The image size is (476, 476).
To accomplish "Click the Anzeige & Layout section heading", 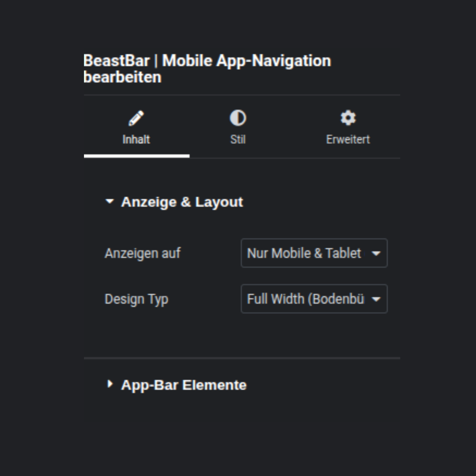I will (x=182, y=202).
